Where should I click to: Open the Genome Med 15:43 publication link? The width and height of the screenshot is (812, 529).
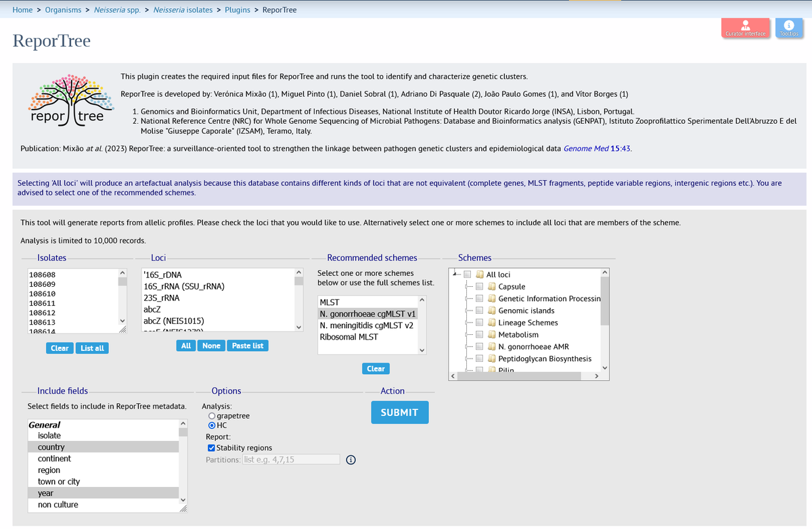[x=597, y=147]
